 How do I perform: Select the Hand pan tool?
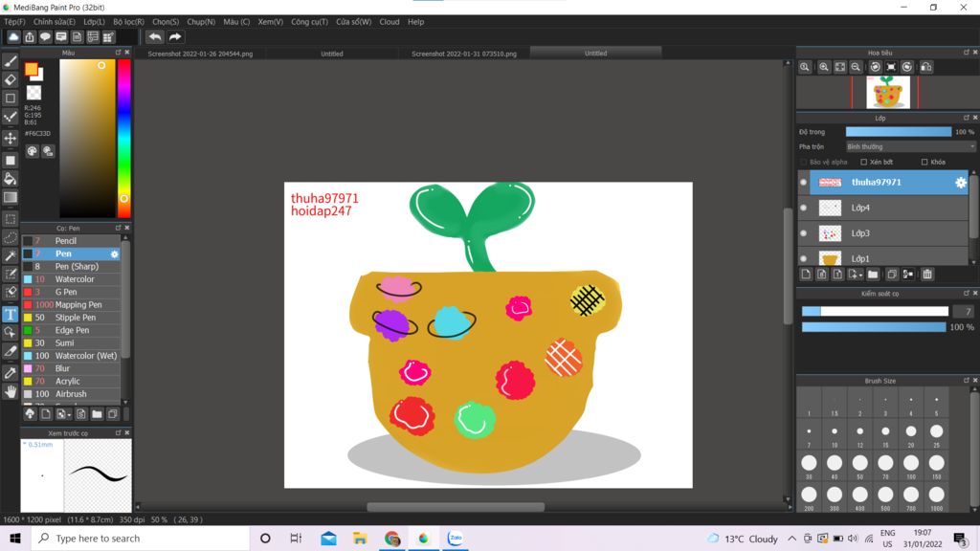click(10, 391)
